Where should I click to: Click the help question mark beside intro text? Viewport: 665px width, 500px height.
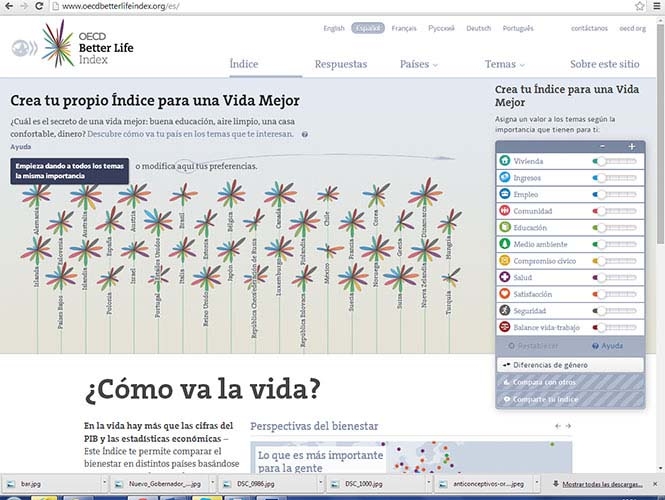click(x=305, y=134)
